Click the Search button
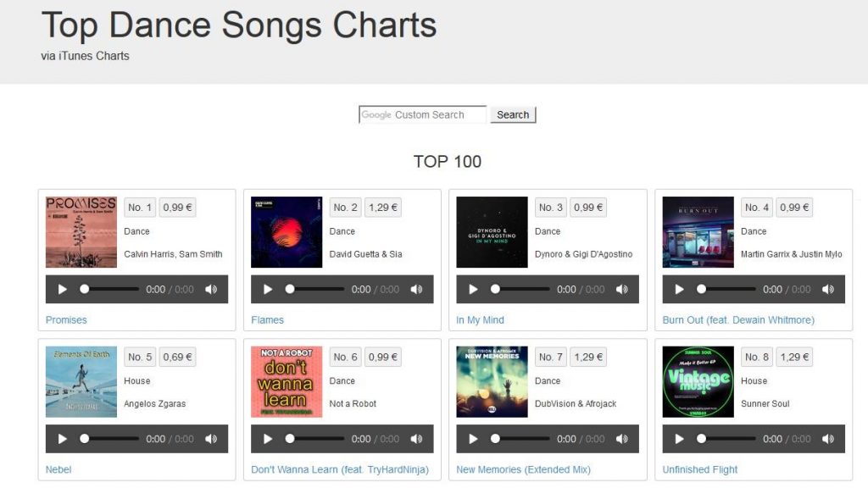Image resolution: width=868 pixels, height=488 pixels. click(513, 114)
